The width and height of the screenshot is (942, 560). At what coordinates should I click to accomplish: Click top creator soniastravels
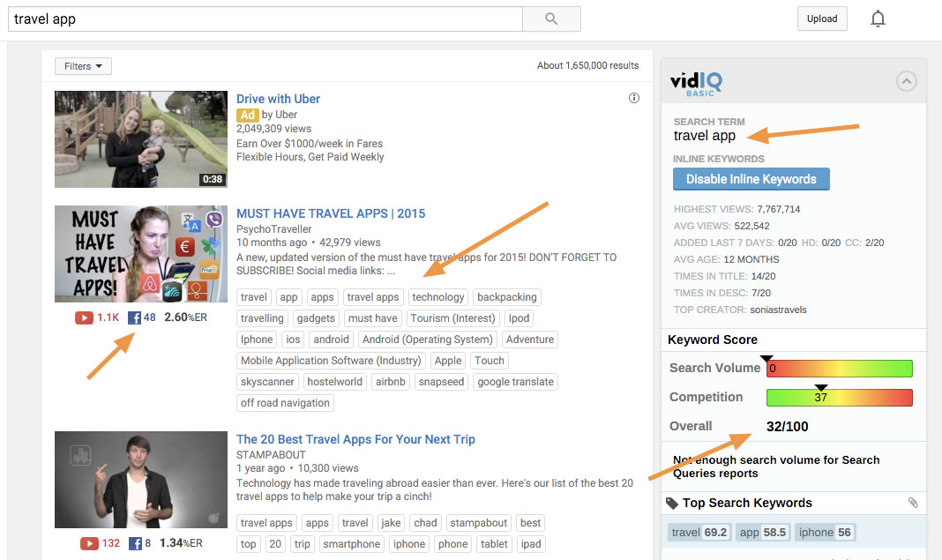779,310
